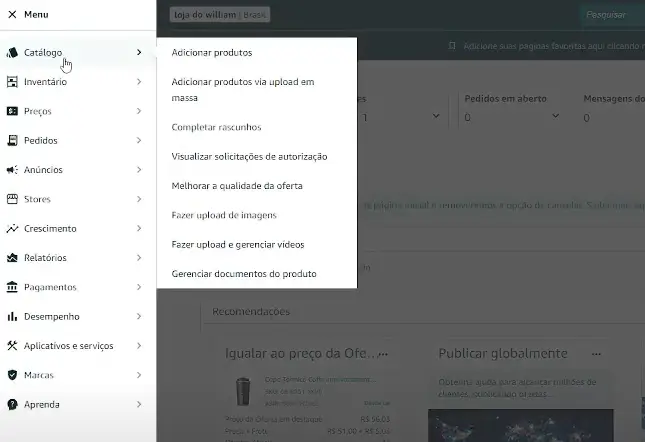Click the Marcas shield icon
The width and height of the screenshot is (645, 442).
(x=12, y=375)
